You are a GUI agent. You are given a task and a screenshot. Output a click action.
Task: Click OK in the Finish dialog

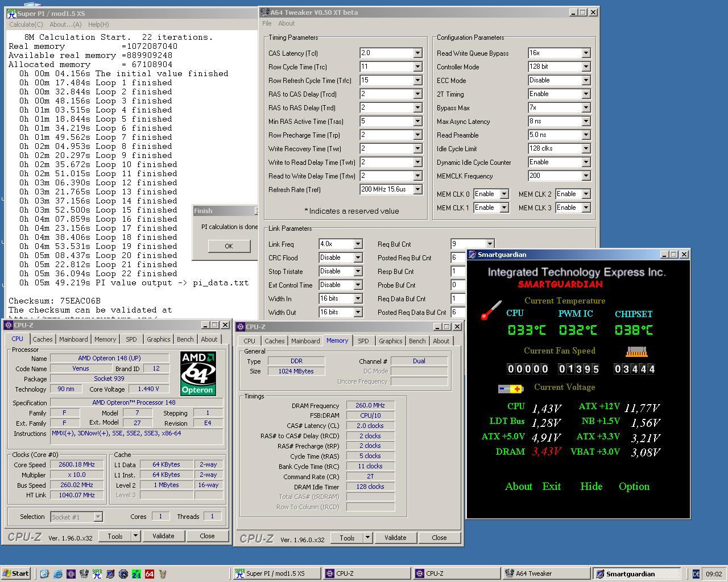pos(229,246)
